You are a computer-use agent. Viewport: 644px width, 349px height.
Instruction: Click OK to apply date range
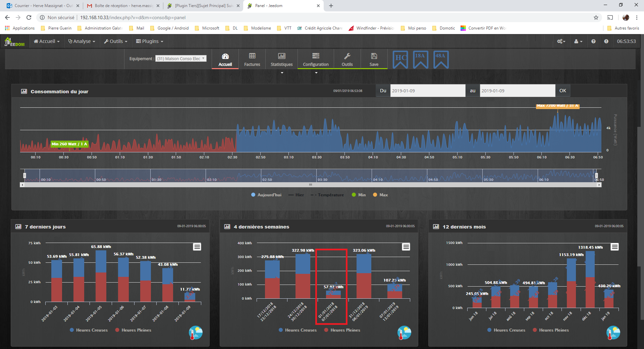[562, 91]
